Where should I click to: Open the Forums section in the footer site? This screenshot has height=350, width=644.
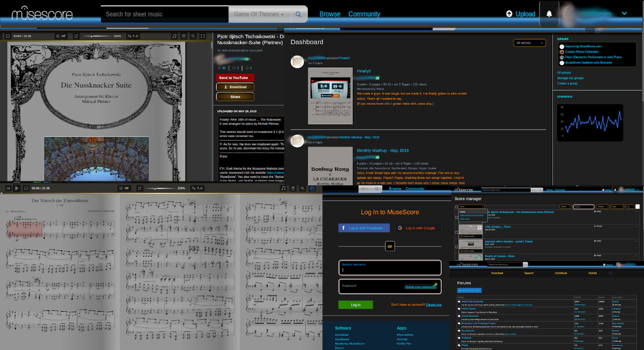pyautogui.click(x=339, y=347)
